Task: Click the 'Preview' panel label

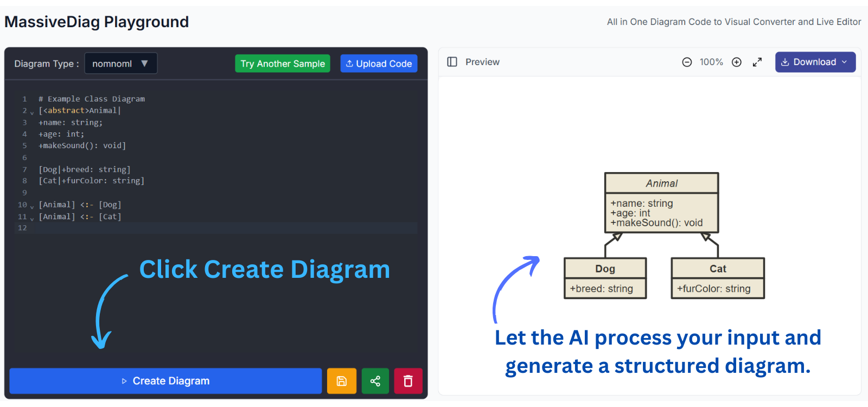Action: [x=482, y=62]
